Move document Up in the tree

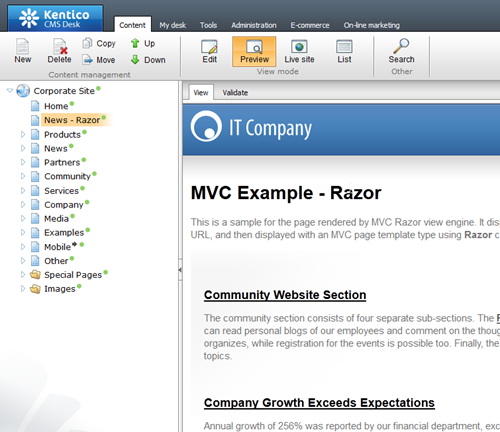point(143,43)
